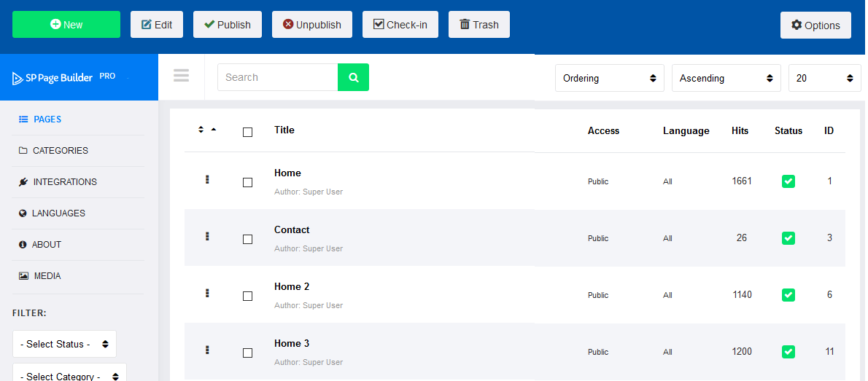The height and width of the screenshot is (381, 868).
Task: Check the select-all checkbox in header
Action: click(247, 132)
